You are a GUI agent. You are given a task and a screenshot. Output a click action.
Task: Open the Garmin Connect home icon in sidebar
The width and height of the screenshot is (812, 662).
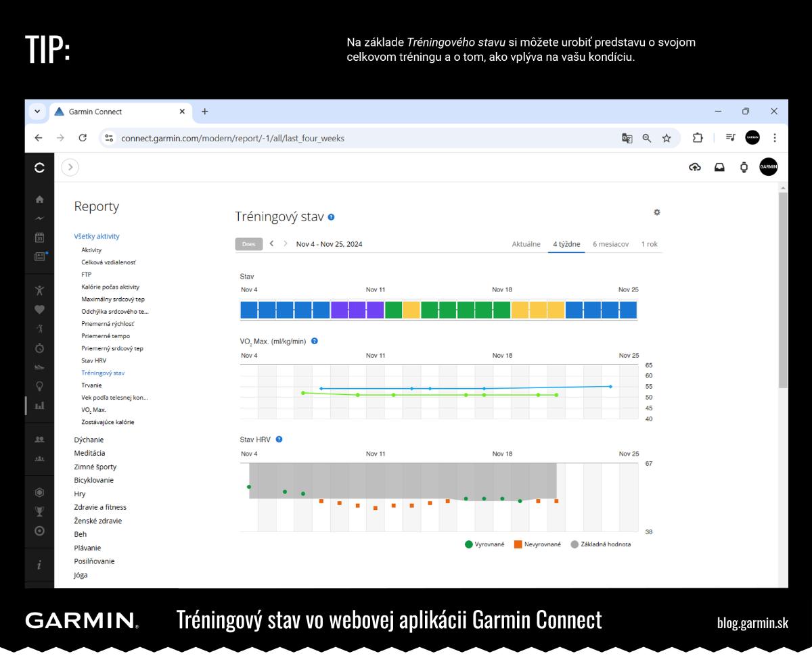[39, 199]
